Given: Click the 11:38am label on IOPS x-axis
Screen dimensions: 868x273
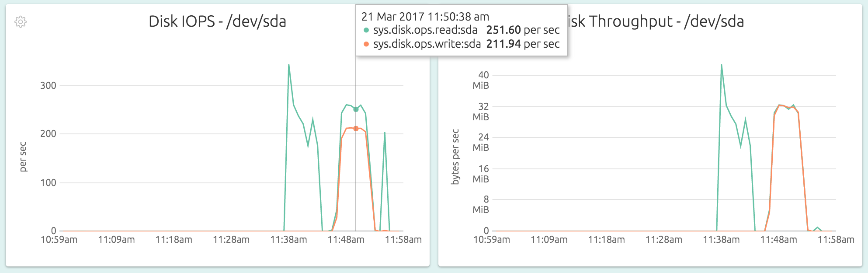Looking at the screenshot, I should tap(288, 240).
